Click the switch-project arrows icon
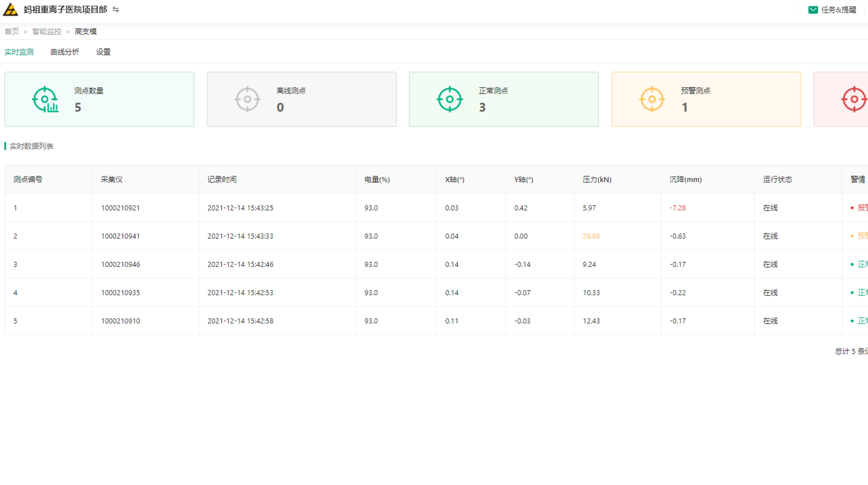Viewport: 868px width, 485px height. pos(116,10)
